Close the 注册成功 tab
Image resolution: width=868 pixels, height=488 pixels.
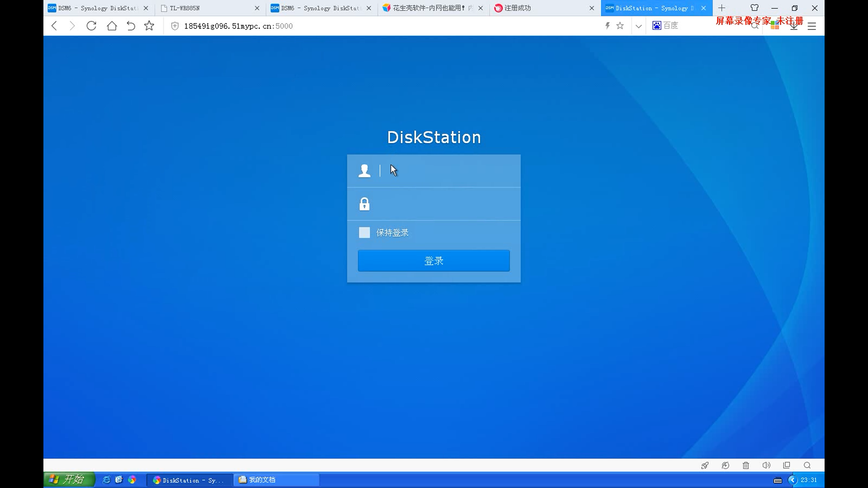(x=592, y=8)
